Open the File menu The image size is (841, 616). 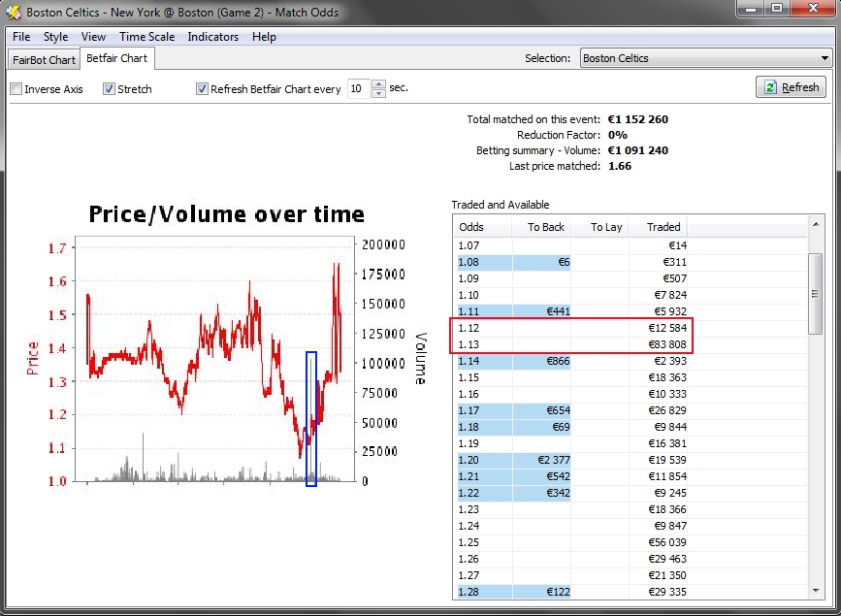(x=21, y=37)
